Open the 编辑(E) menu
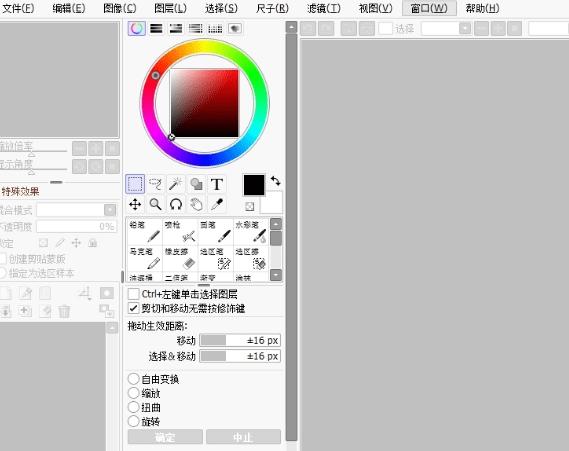 pos(69,8)
